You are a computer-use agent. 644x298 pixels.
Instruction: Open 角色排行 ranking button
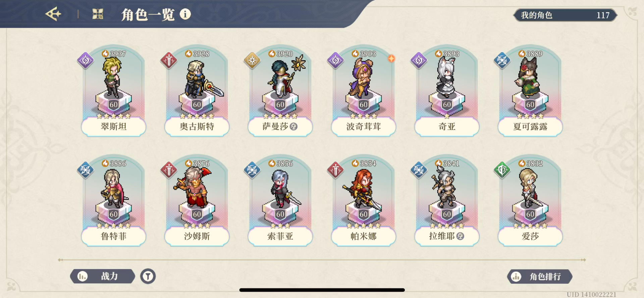[540, 277]
